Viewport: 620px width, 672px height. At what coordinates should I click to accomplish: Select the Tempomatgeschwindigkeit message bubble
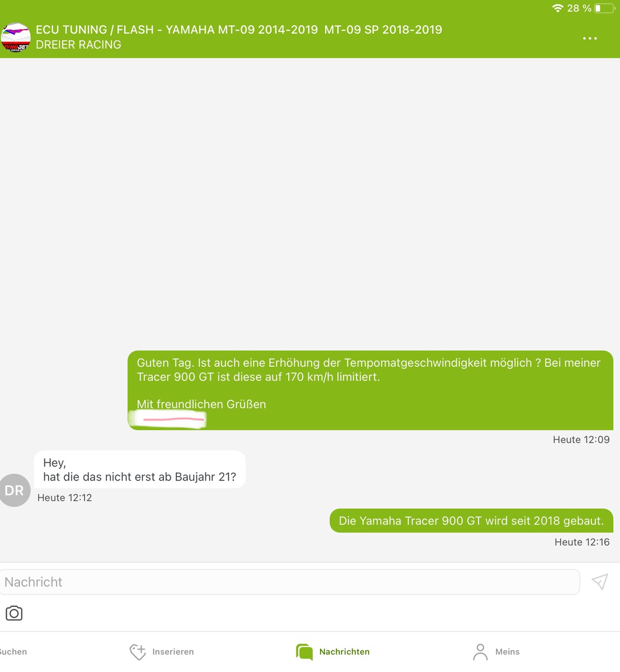click(370, 390)
